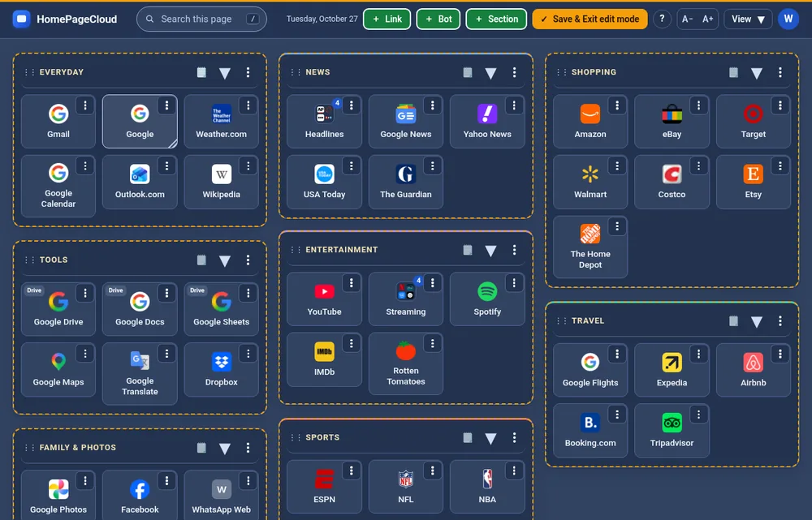Screen dimensions: 812x520
Task: Open the Expedia tile
Action: 672,371
